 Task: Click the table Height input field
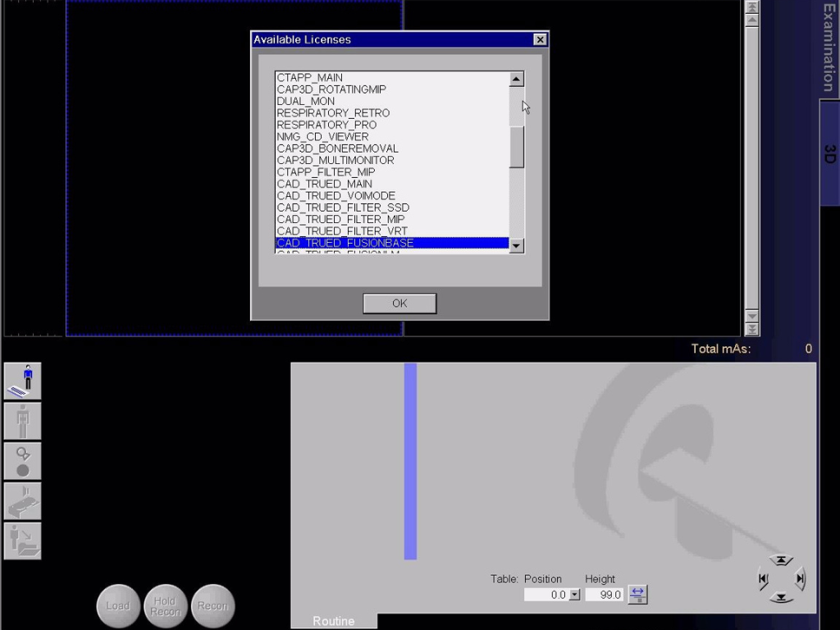605,595
